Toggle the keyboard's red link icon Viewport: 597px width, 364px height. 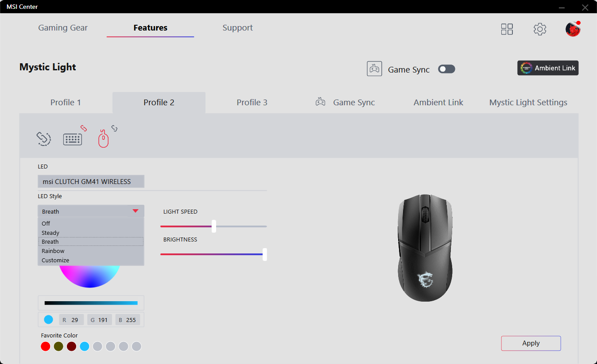[x=84, y=128]
